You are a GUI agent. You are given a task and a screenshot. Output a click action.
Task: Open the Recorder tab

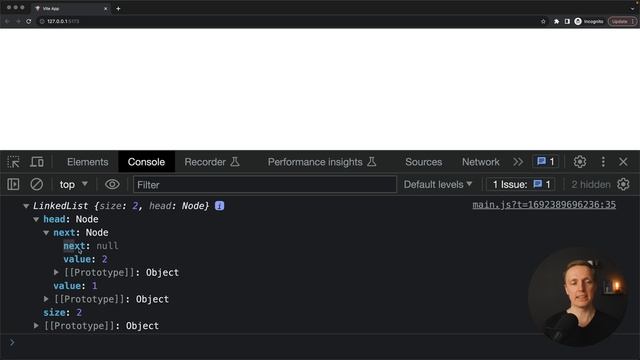212,162
